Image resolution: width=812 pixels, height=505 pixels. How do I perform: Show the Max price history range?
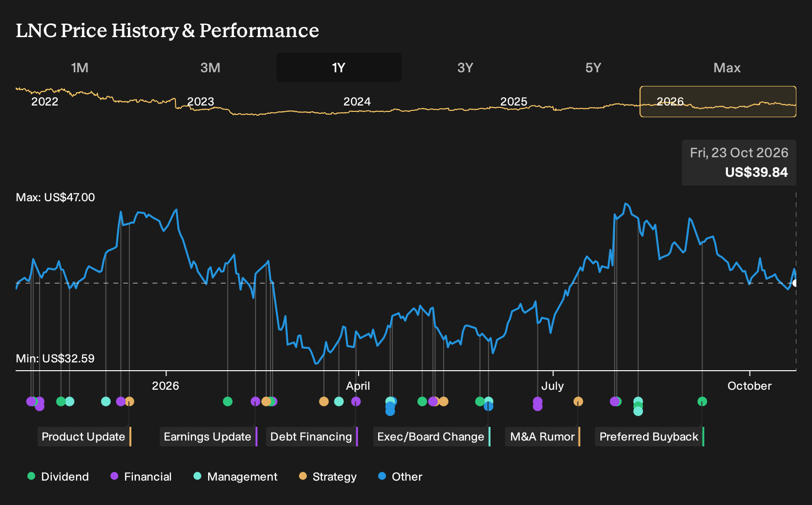[x=727, y=67]
